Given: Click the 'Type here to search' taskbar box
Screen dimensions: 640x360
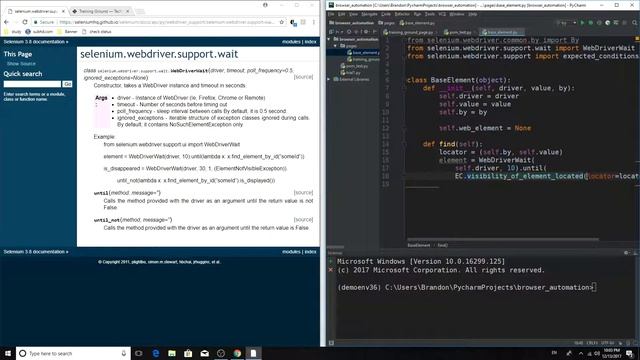Looking at the screenshot, I should click(73, 353).
